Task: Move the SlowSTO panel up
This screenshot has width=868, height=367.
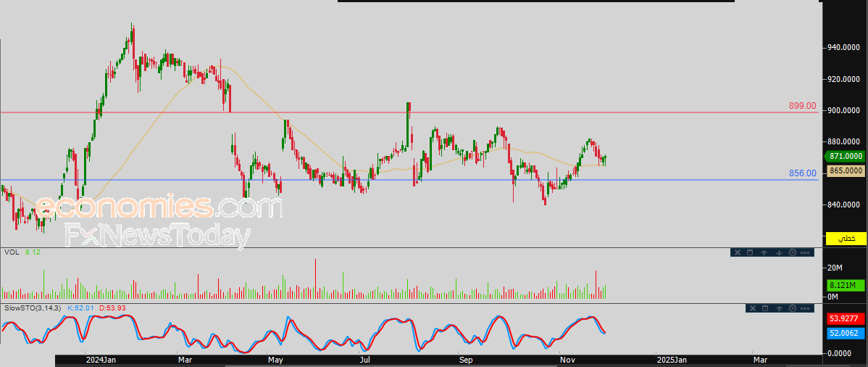Action: click(779, 308)
